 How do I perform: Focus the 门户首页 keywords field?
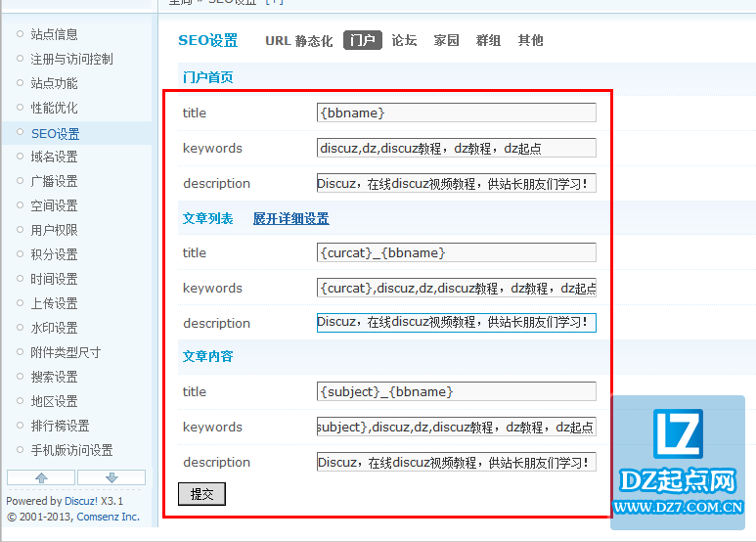point(456,148)
